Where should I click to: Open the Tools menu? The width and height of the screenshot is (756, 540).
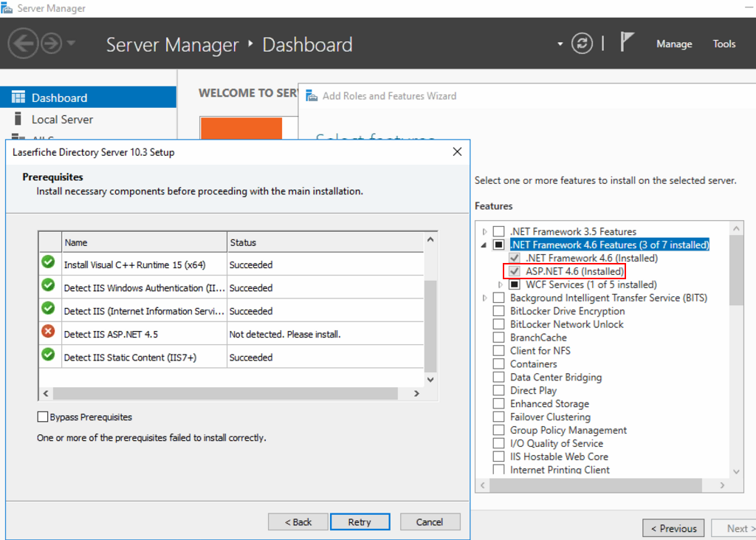[724, 44]
